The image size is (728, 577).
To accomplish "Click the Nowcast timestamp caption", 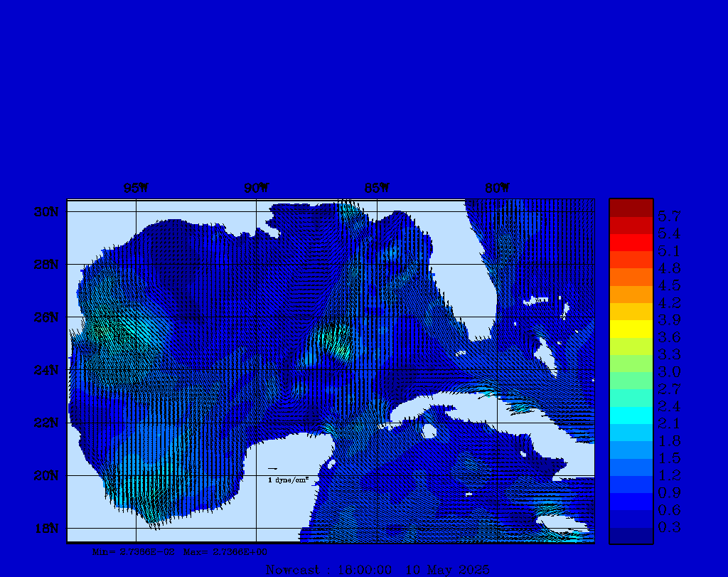I will [377, 569].
